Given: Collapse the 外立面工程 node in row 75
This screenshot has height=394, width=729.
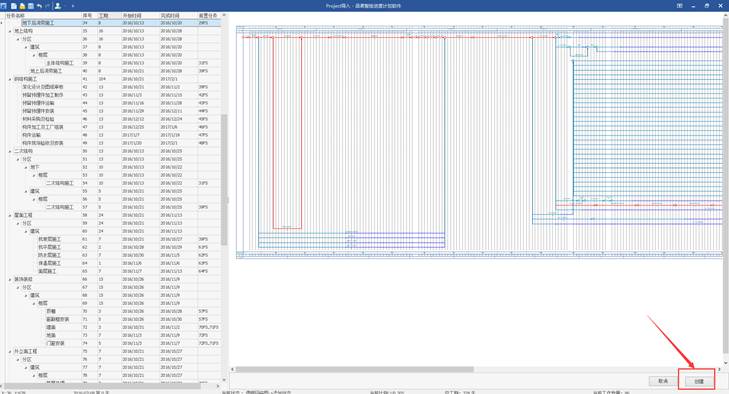Looking at the screenshot, I should (x=10, y=352).
